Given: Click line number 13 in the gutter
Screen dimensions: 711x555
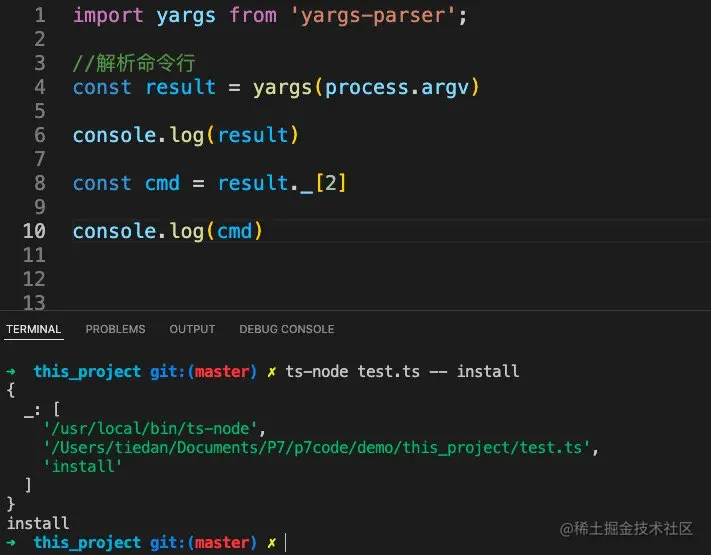Looking at the screenshot, I should point(34,303).
